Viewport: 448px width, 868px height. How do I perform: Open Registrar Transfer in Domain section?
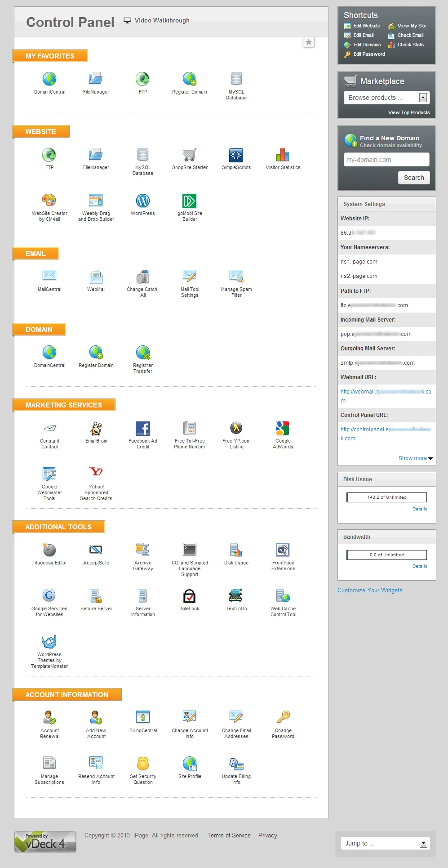click(x=142, y=353)
